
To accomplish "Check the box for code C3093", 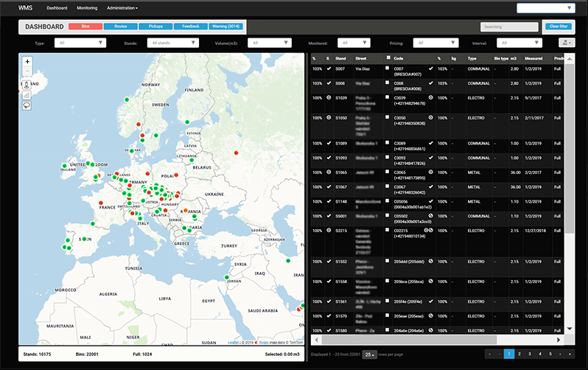I will 388,157.
